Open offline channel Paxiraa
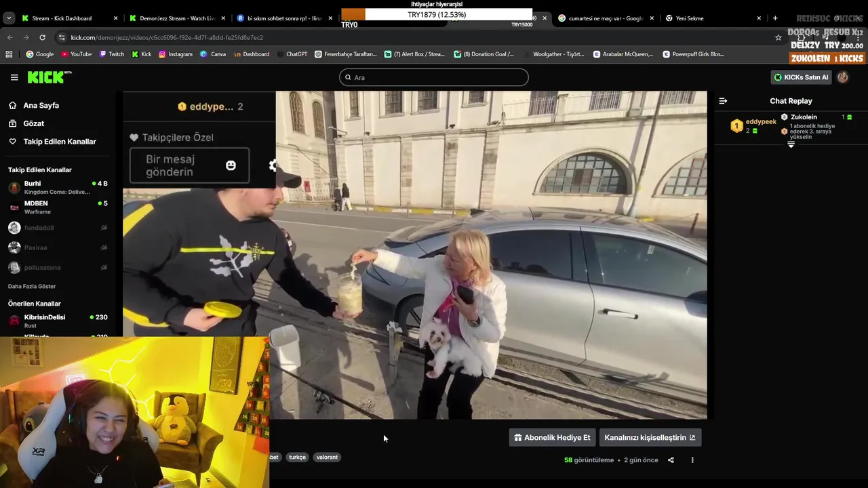 58,247
